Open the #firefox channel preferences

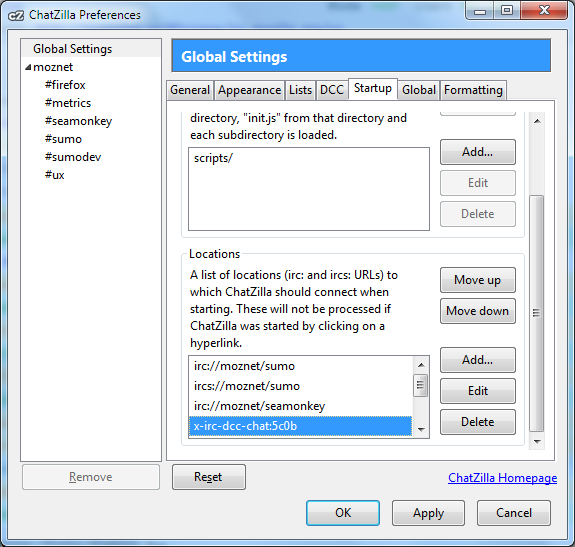pos(65,85)
